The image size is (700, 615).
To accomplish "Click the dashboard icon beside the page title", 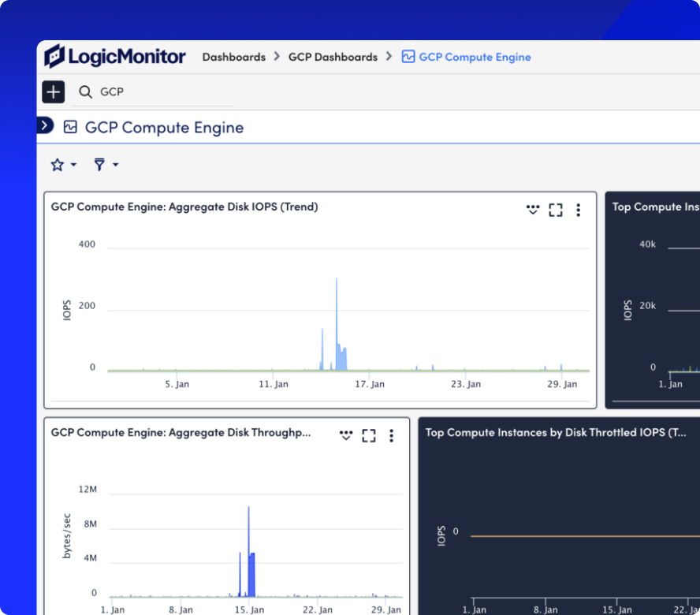I will tap(70, 127).
